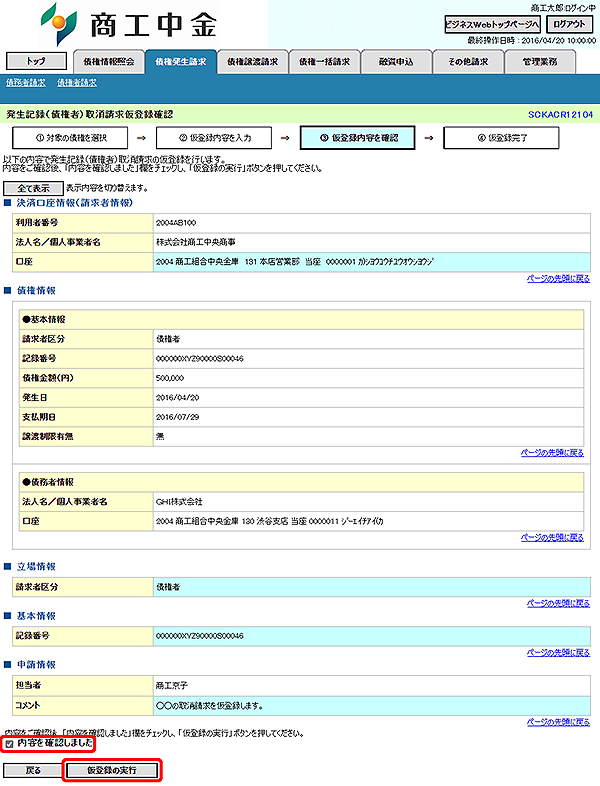
Task: Select the 債権発生請求 tab
Action: pyautogui.click(x=180, y=62)
